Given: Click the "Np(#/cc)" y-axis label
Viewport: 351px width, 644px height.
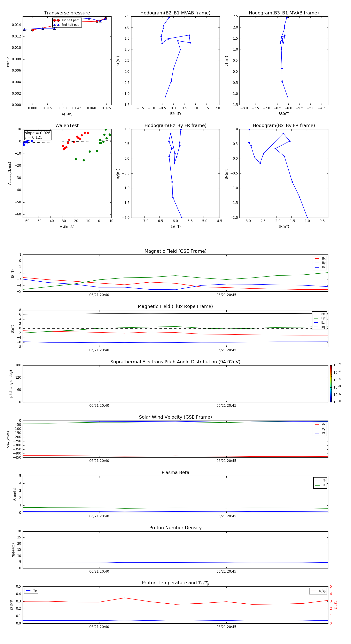Looking at the screenshot, I should click(13, 550).
